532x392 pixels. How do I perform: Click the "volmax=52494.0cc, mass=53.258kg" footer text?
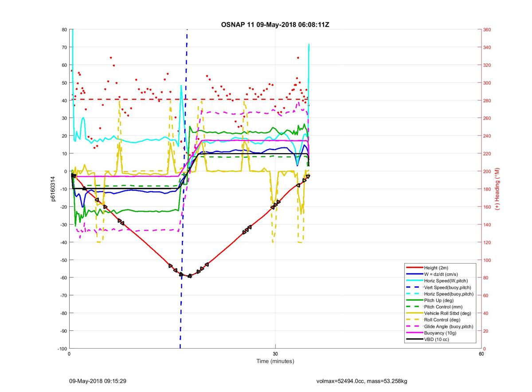(362, 381)
